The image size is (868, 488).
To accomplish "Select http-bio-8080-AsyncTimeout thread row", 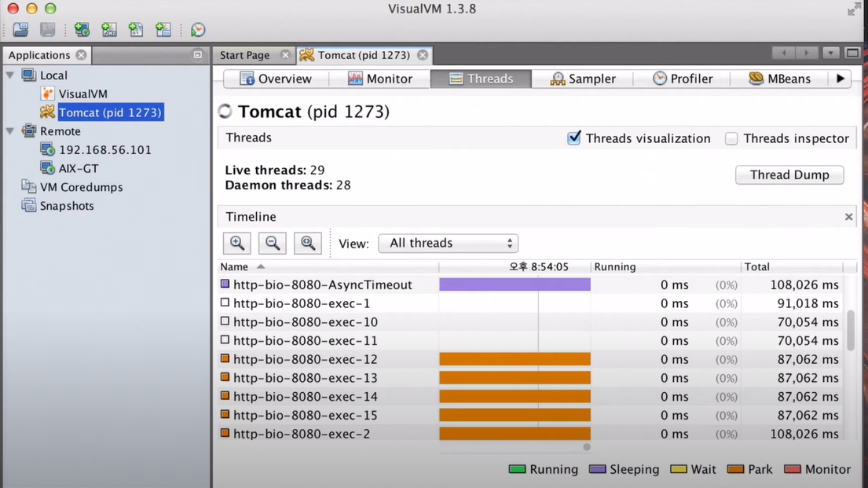I will click(530, 284).
